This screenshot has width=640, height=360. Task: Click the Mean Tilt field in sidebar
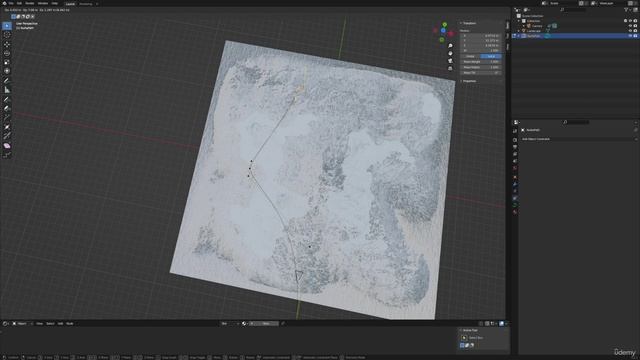pos(481,73)
